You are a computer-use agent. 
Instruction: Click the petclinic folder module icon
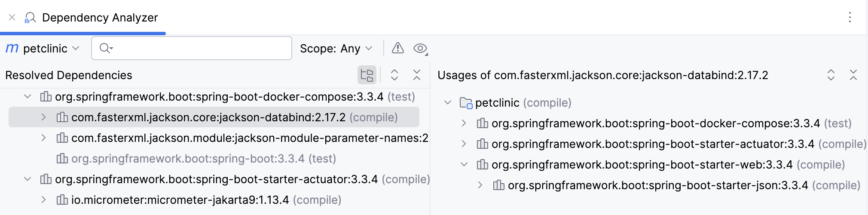(x=466, y=103)
